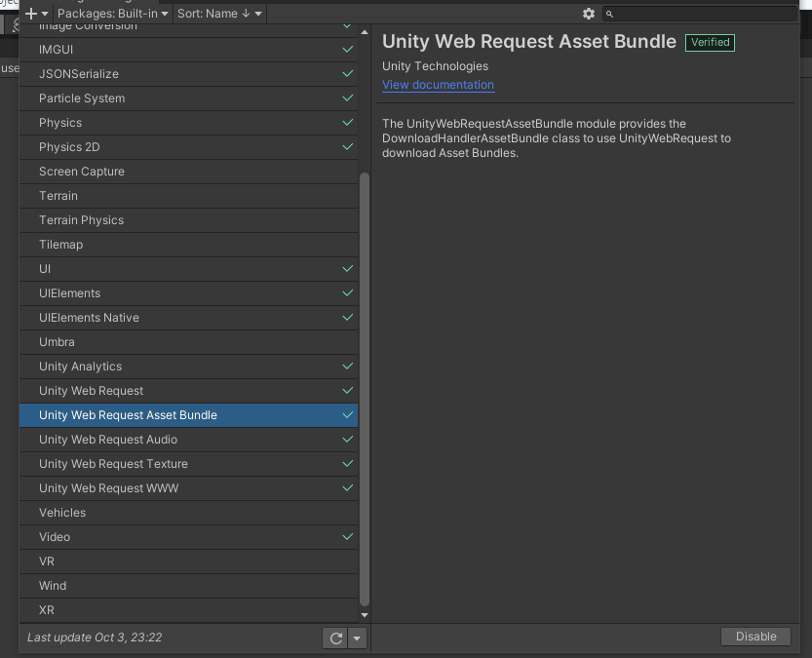
Task: Select the UIElements package
Action: click(188, 293)
